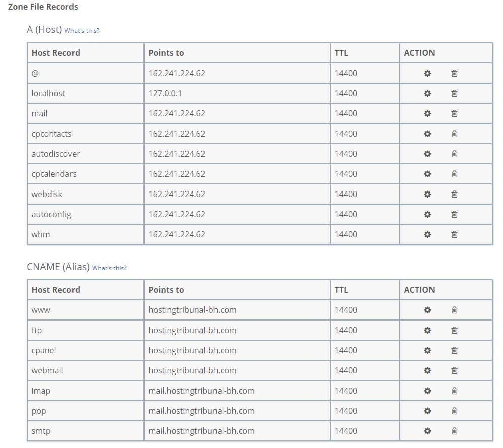503x448 pixels.
Task: Delete the autoconfig A record
Action: 454,214
